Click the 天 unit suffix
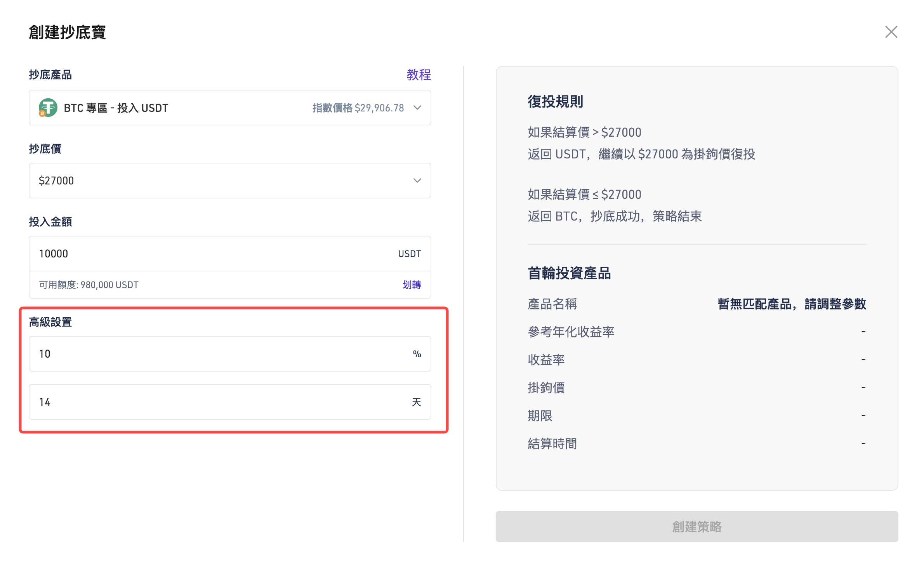Viewport: 924px width, 570px height. pyautogui.click(x=416, y=402)
